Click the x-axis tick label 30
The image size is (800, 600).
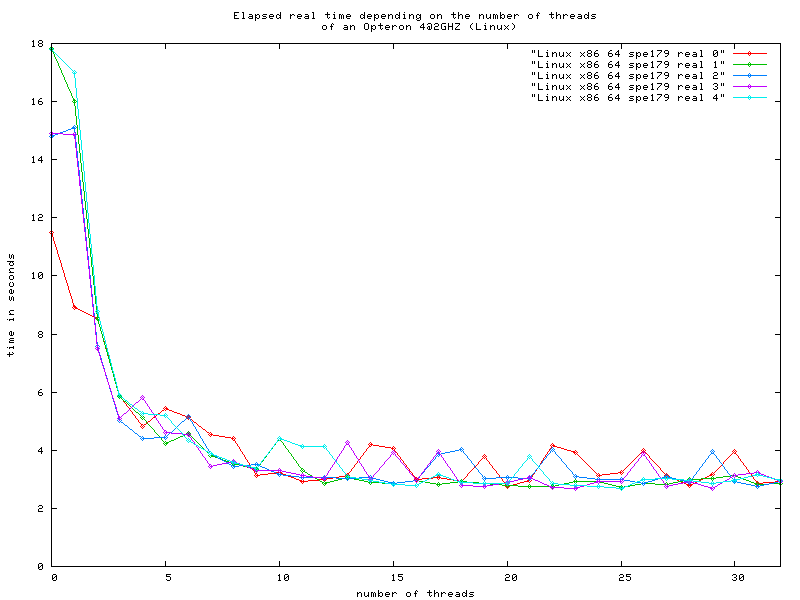(x=737, y=577)
